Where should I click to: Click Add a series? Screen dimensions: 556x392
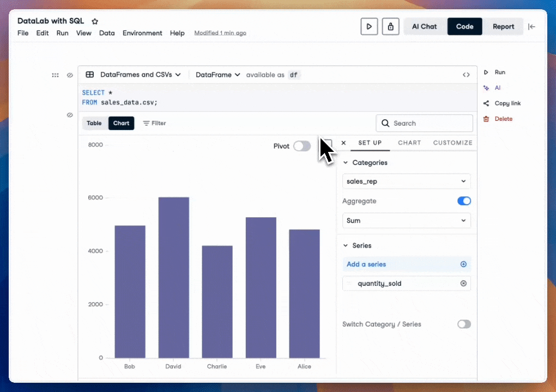(406, 264)
